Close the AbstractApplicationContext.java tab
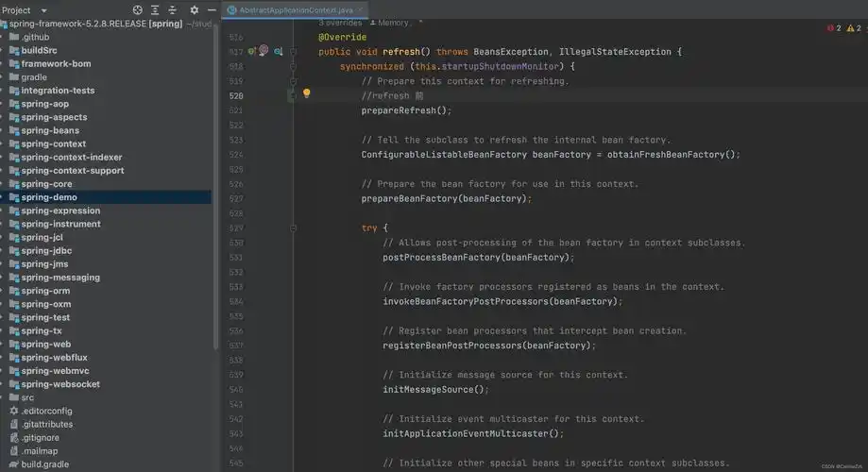Viewport: 868px width, 472px height. click(360, 9)
